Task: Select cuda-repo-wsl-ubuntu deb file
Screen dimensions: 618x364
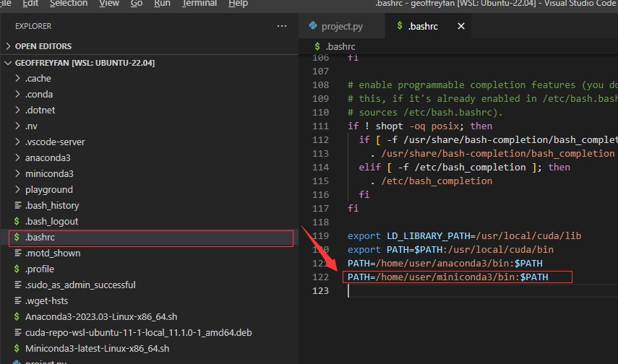Action: point(137,332)
